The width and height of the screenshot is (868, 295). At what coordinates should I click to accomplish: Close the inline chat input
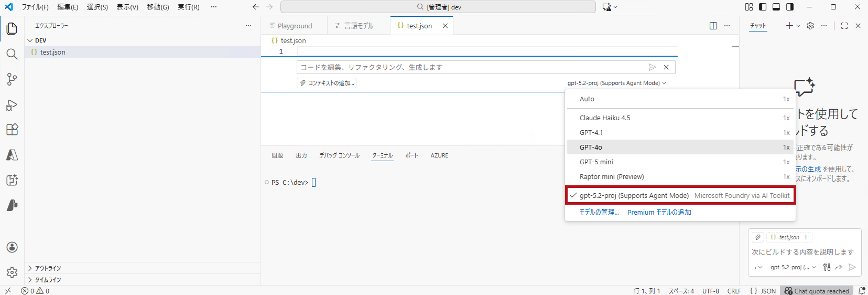666,67
